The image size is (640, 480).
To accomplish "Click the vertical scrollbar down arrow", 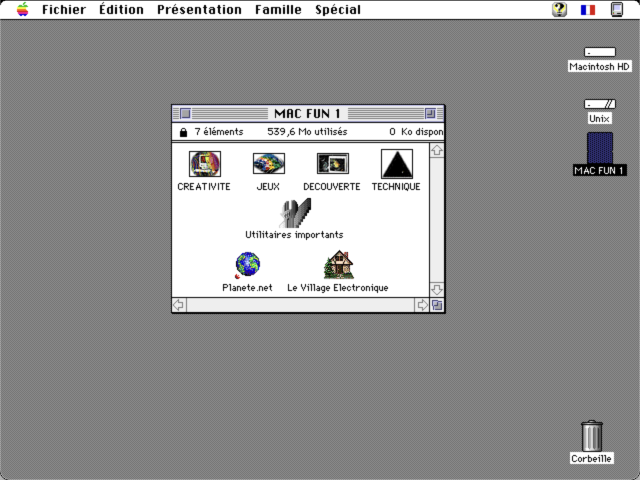I will [437, 290].
